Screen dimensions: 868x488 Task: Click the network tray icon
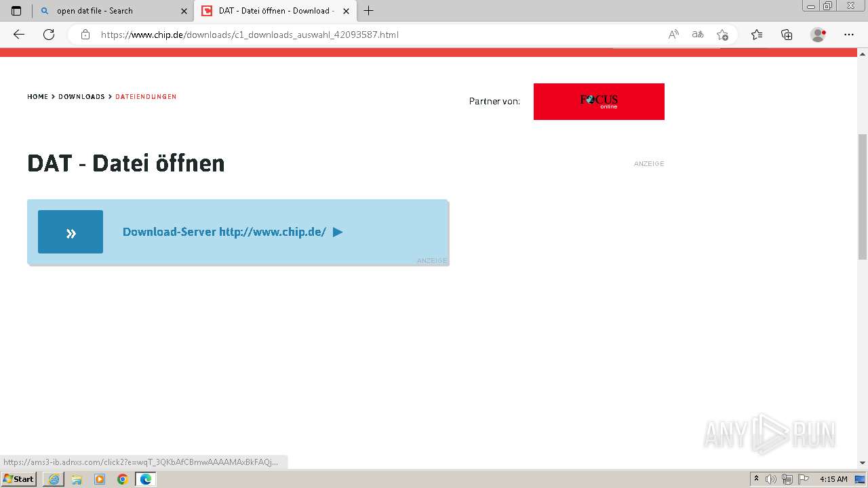787,479
